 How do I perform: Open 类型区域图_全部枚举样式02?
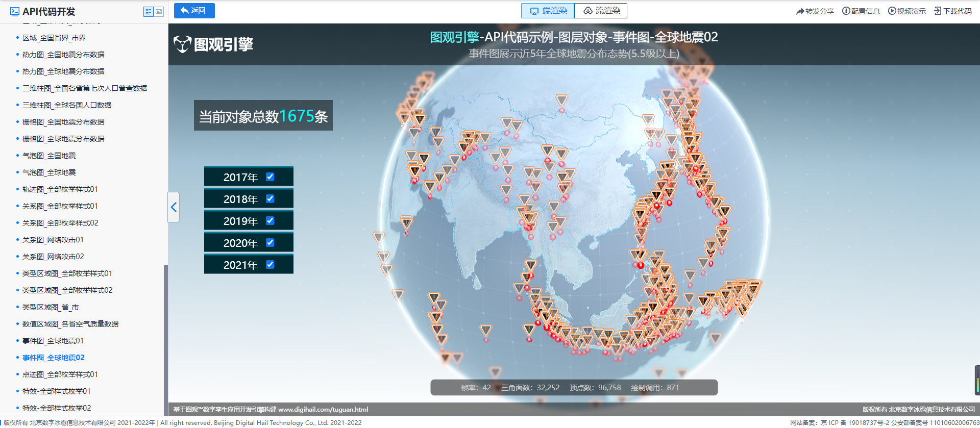click(67, 290)
